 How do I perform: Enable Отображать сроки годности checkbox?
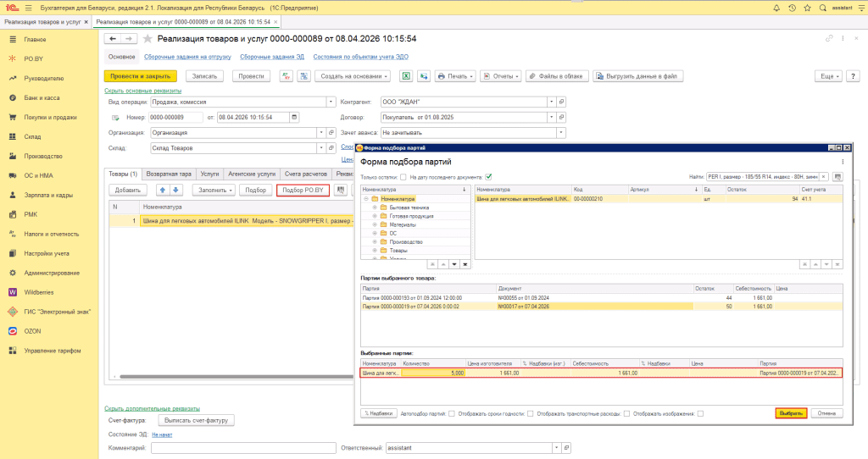pyautogui.click(x=531, y=413)
